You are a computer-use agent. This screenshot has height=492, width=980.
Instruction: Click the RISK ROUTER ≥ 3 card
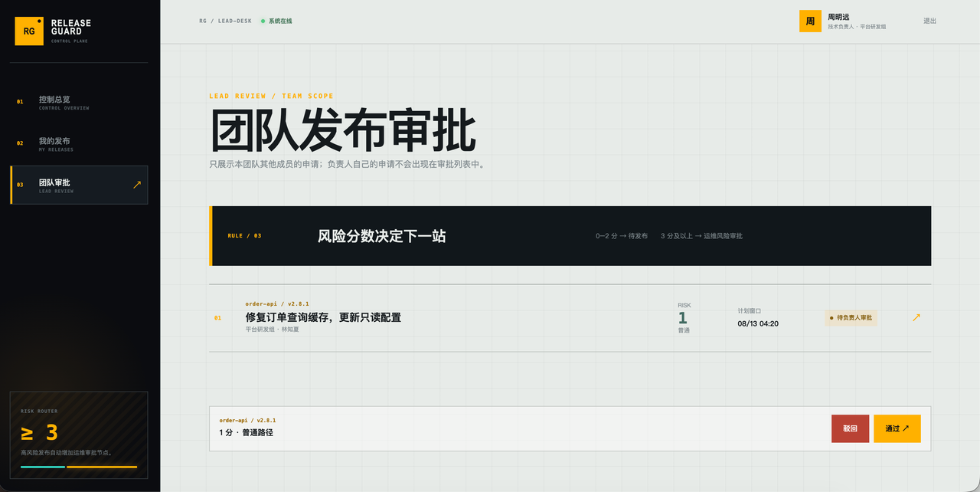(x=79, y=435)
